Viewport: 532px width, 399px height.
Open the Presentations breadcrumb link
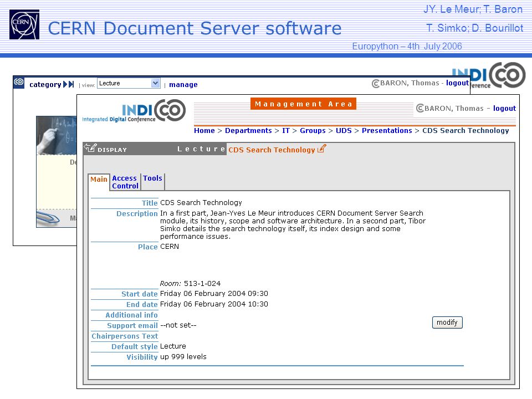pyautogui.click(x=387, y=131)
